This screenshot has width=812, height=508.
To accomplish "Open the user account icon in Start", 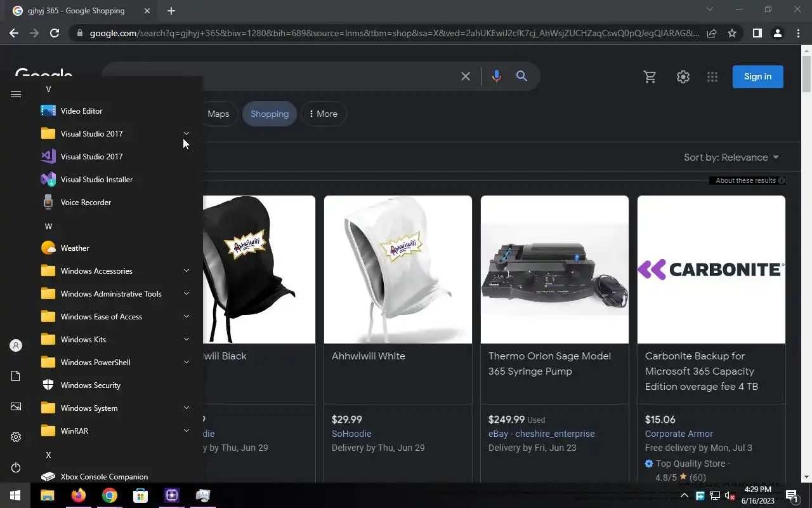I will click(x=16, y=345).
